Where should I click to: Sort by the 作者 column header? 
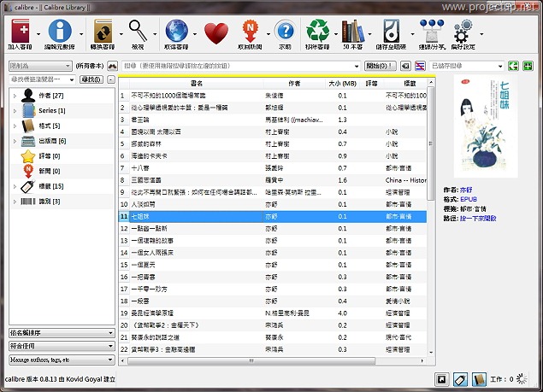294,84
